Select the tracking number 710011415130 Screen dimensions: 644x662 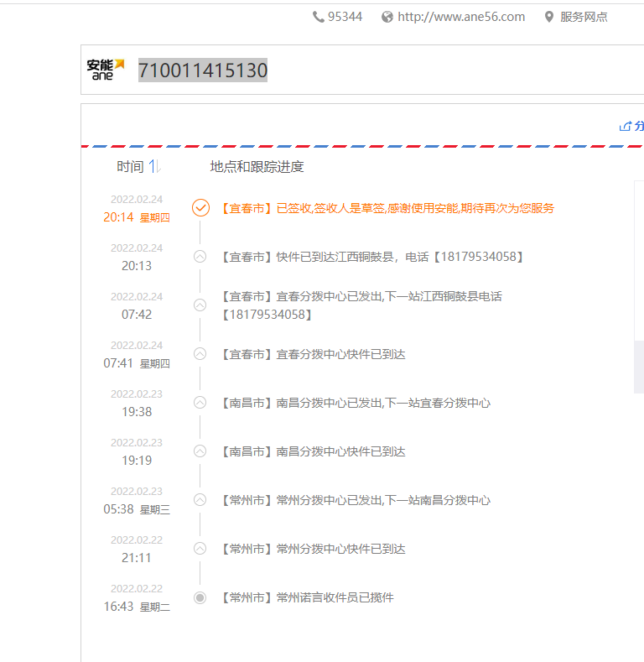coord(203,70)
